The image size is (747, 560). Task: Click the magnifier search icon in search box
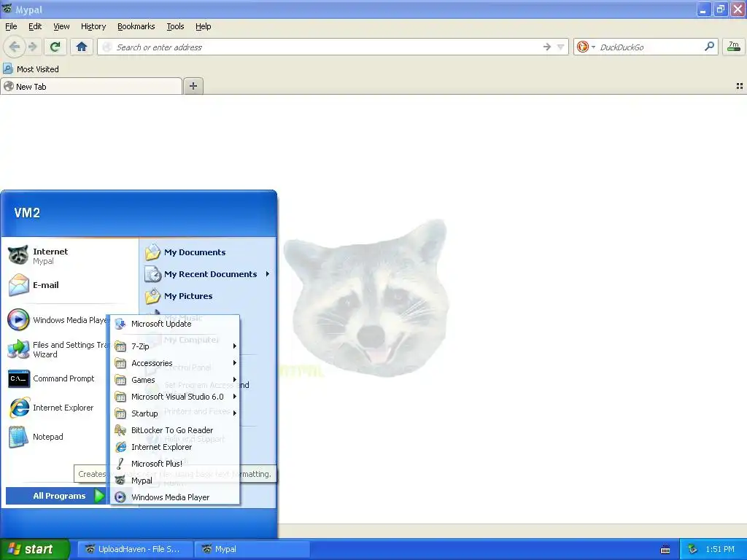click(709, 47)
